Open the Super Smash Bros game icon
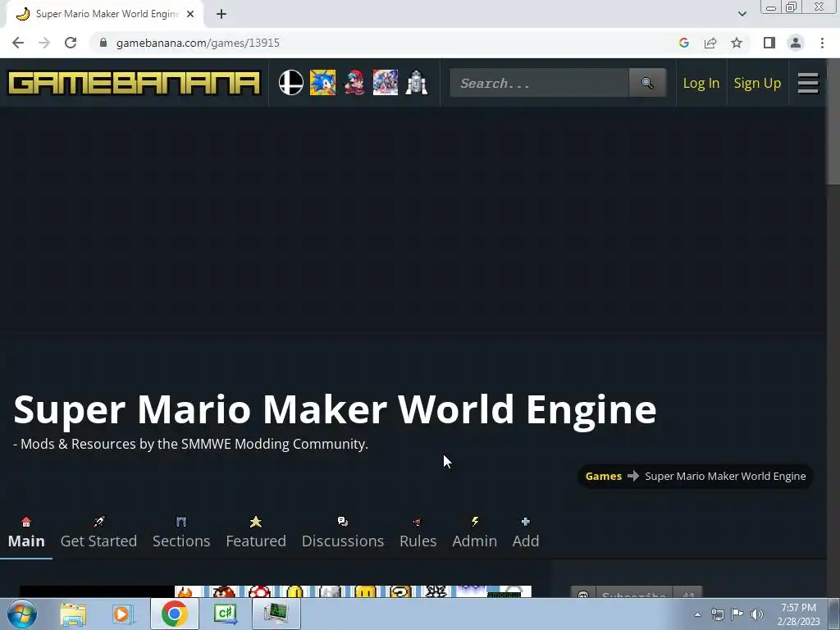 291,83
